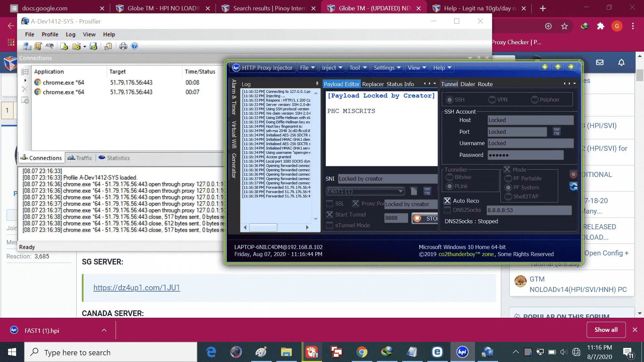The width and height of the screenshot is (644, 362).
Task: Switch to the Statistics tab in Proxifier
Action: (114, 158)
